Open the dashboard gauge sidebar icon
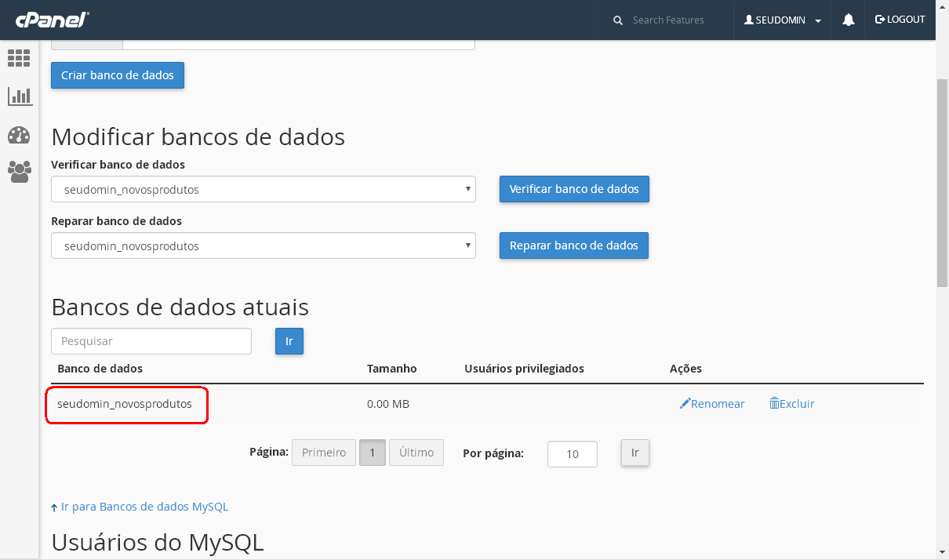The image size is (949, 560). pyautogui.click(x=19, y=135)
